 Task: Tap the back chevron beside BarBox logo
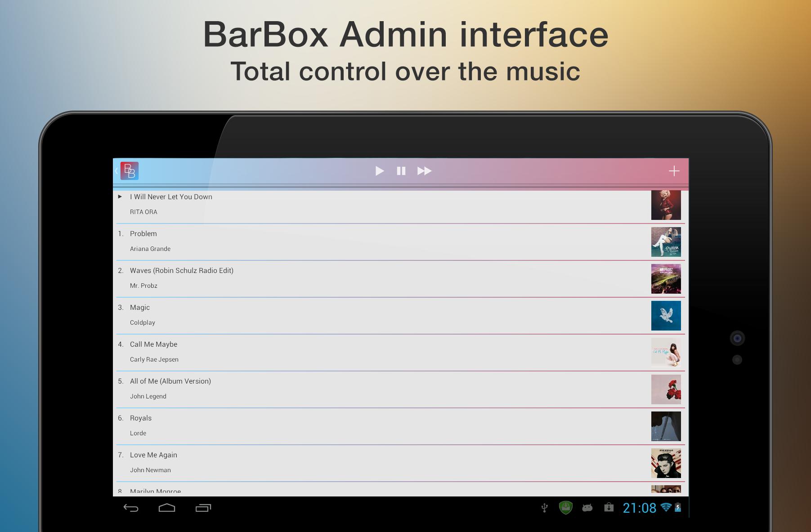pos(116,171)
